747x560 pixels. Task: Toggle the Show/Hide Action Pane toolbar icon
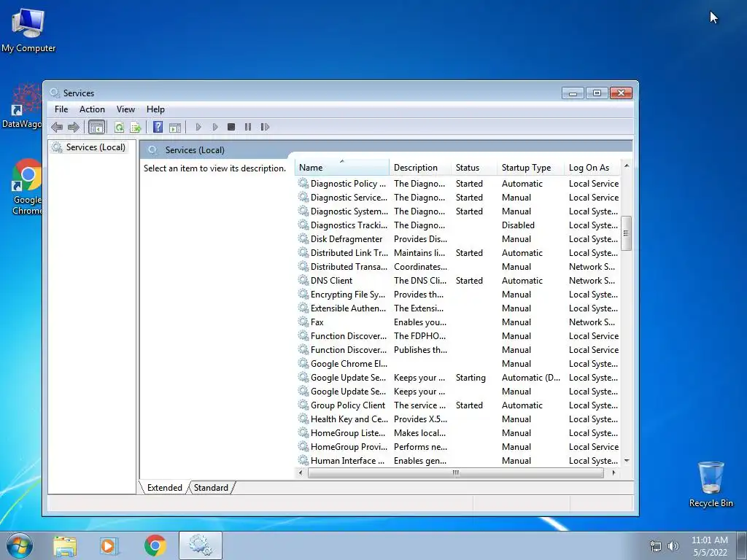(175, 127)
